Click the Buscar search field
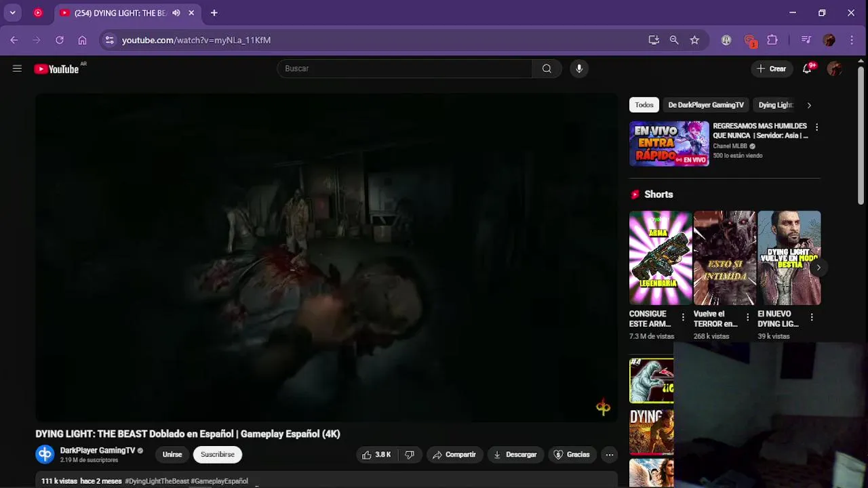This screenshot has height=488, width=868. (x=405, y=68)
